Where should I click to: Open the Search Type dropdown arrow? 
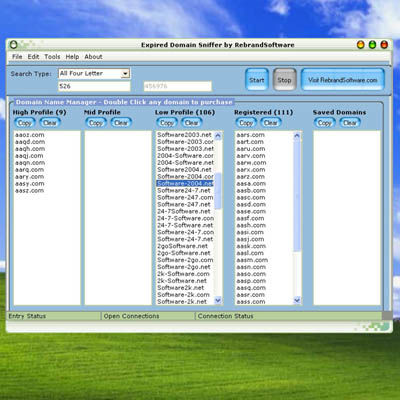tap(125, 74)
